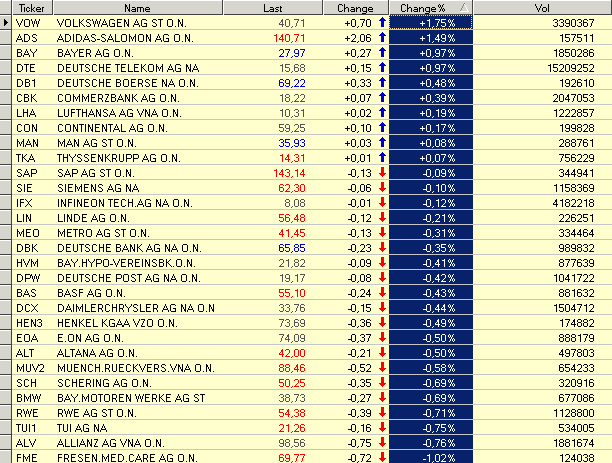Click the -0,21% cell for LIN
Viewport: 612px width, 463px height.
(431, 218)
